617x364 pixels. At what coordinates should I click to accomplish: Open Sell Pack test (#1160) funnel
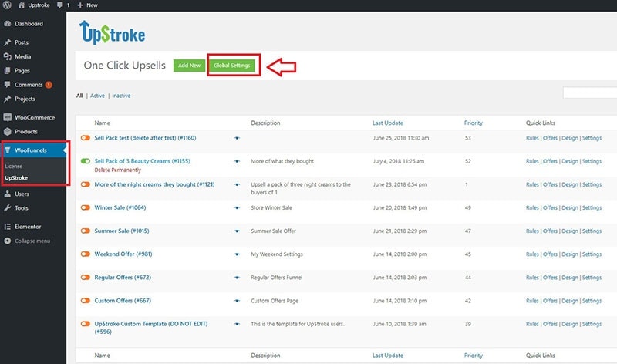point(145,138)
